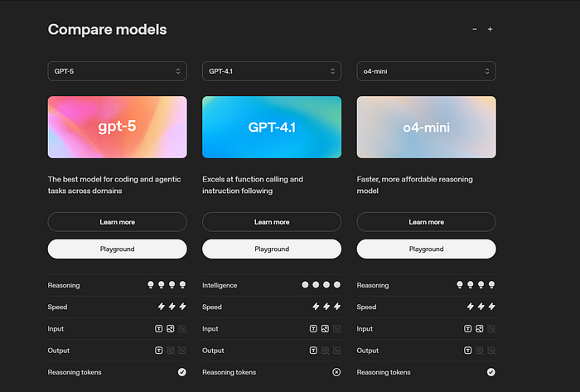Click Reasoning tokens label under o4-mini
Viewport: 580px width, 392px height.
384,372
